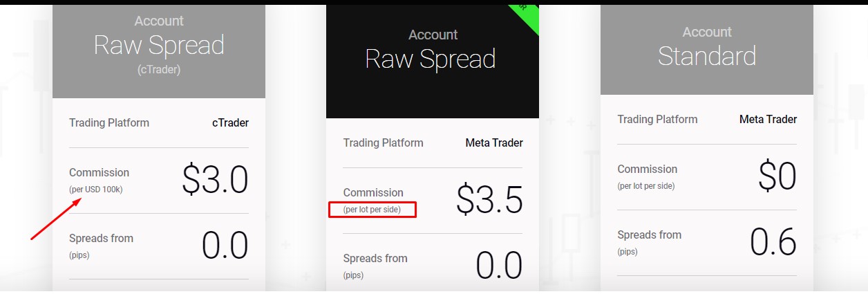Click the $0 commission amount
Screen dimensions: 868x294
(777, 176)
